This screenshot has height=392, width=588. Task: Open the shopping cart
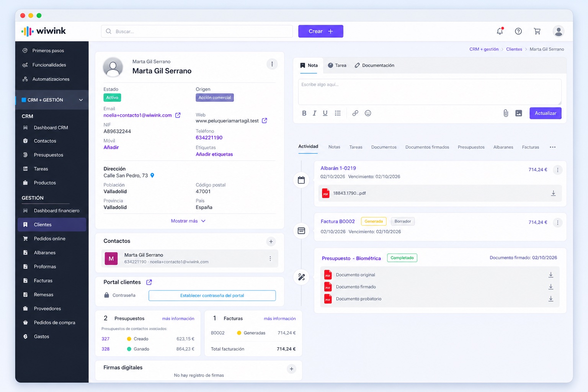537,31
